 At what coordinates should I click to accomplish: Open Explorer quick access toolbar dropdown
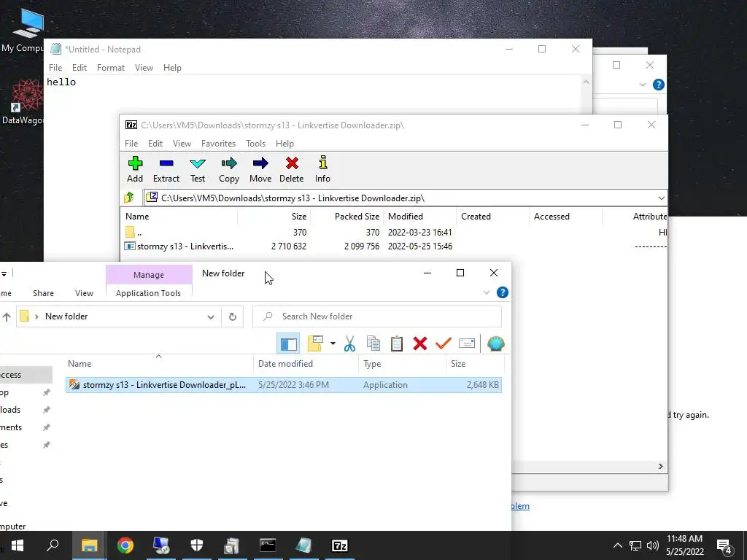coord(4,274)
